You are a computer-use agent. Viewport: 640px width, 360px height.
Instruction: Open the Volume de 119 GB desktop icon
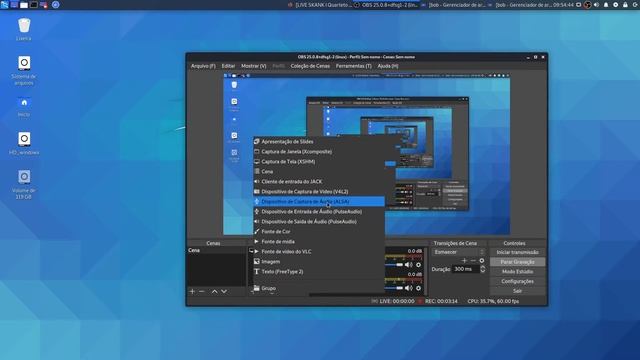(24, 184)
